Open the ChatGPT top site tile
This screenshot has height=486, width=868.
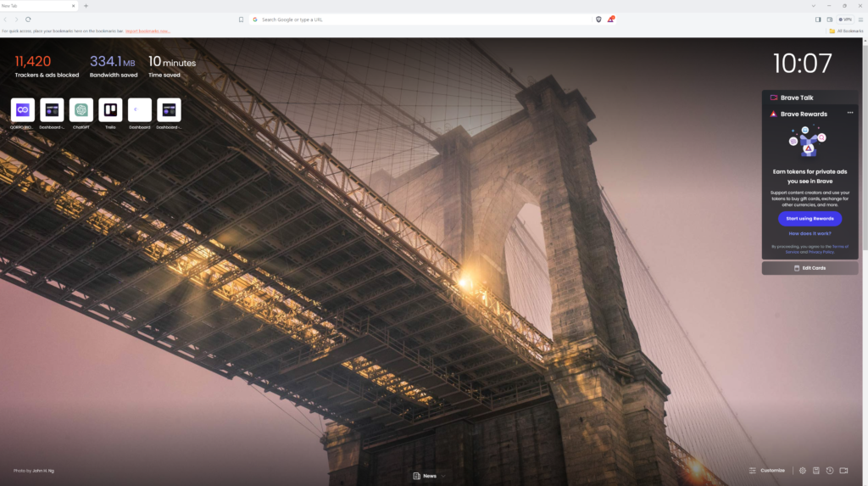[x=81, y=109]
